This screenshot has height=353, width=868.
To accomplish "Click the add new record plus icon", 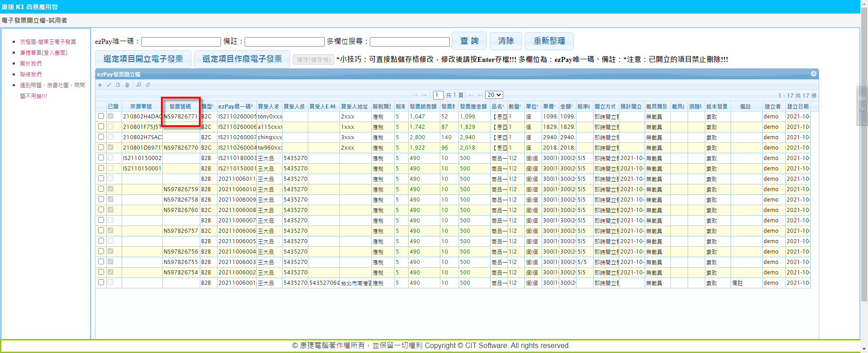I will 100,85.
